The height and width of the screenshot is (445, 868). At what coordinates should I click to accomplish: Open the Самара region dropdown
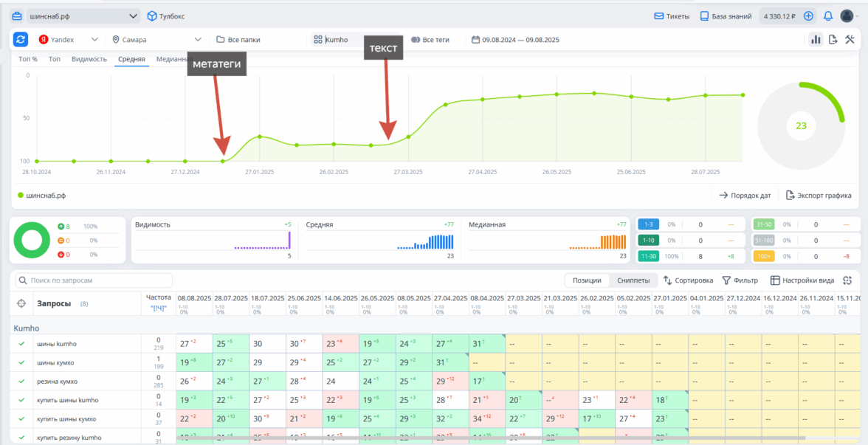[x=156, y=40]
